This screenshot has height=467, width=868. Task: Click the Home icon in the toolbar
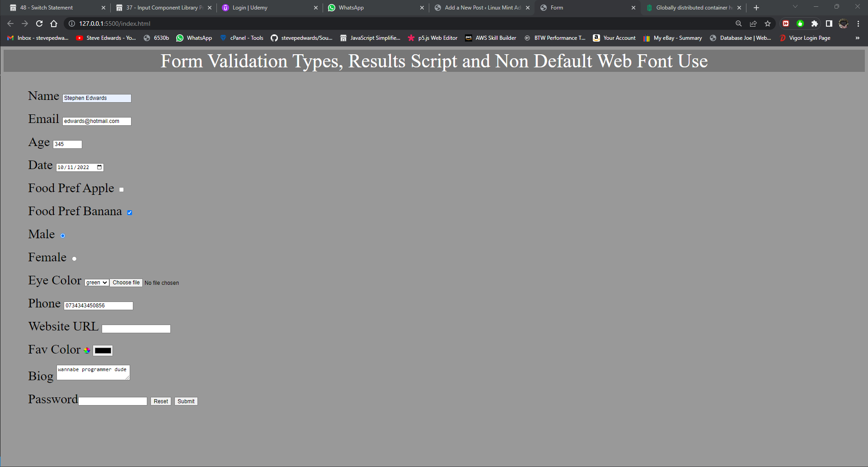click(x=54, y=24)
